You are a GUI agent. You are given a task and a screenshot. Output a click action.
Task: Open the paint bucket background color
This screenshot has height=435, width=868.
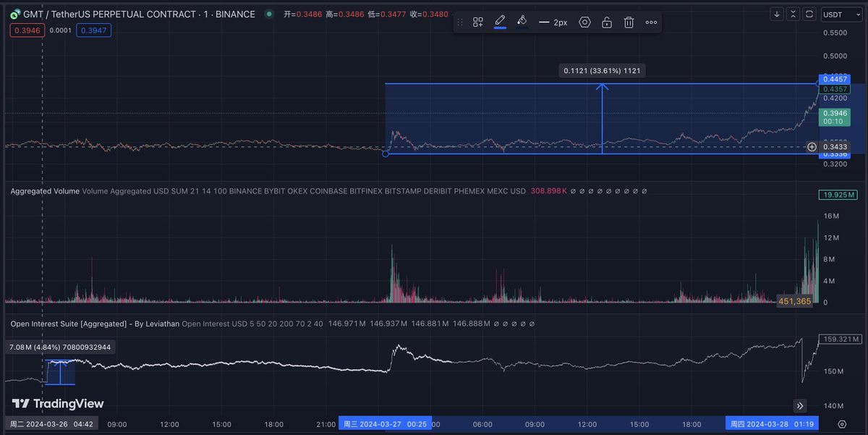point(522,22)
